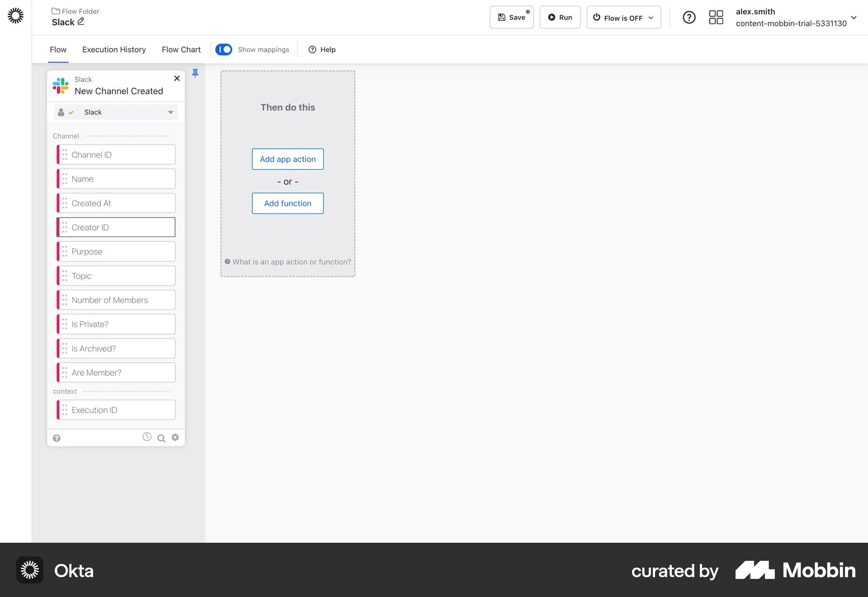
Task: Open the Flow Chart tab
Action: point(181,50)
